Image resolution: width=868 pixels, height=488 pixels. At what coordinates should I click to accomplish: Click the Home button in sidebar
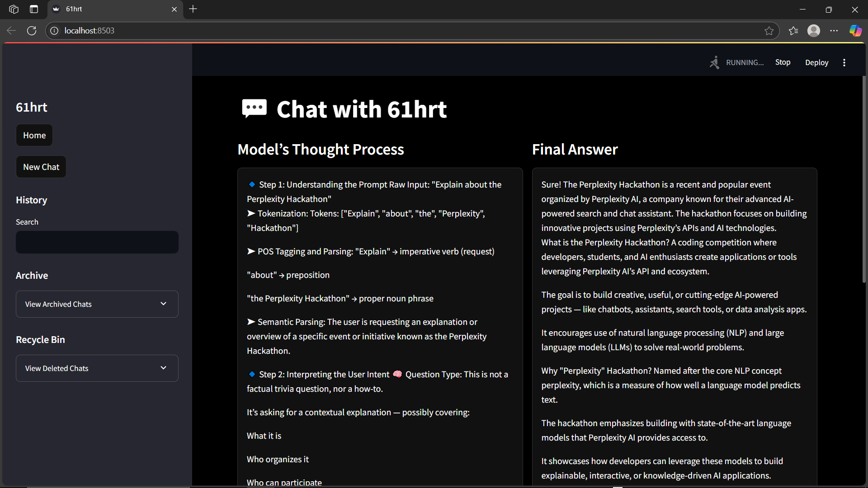(x=34, y=135)
